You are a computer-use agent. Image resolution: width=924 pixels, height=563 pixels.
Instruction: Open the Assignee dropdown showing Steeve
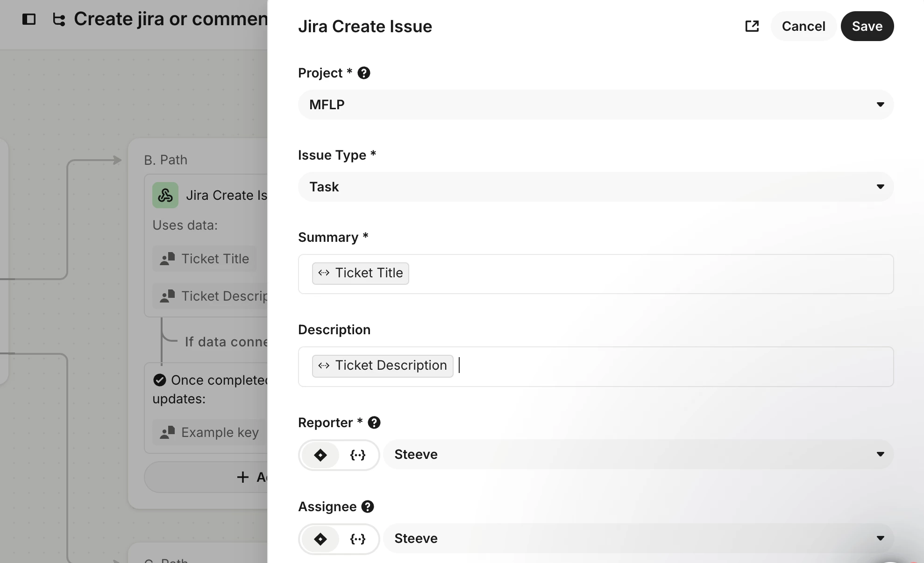click(638, 538)
